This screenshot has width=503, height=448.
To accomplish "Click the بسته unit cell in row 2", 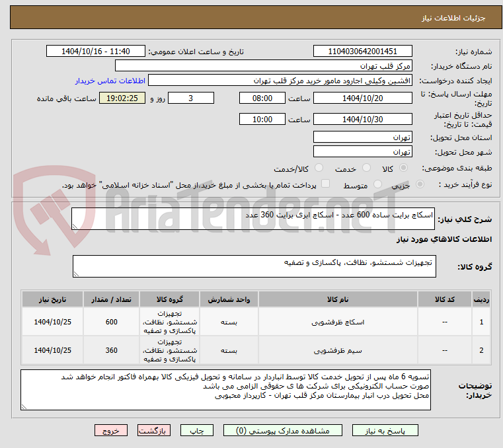I will coord(229,350).
